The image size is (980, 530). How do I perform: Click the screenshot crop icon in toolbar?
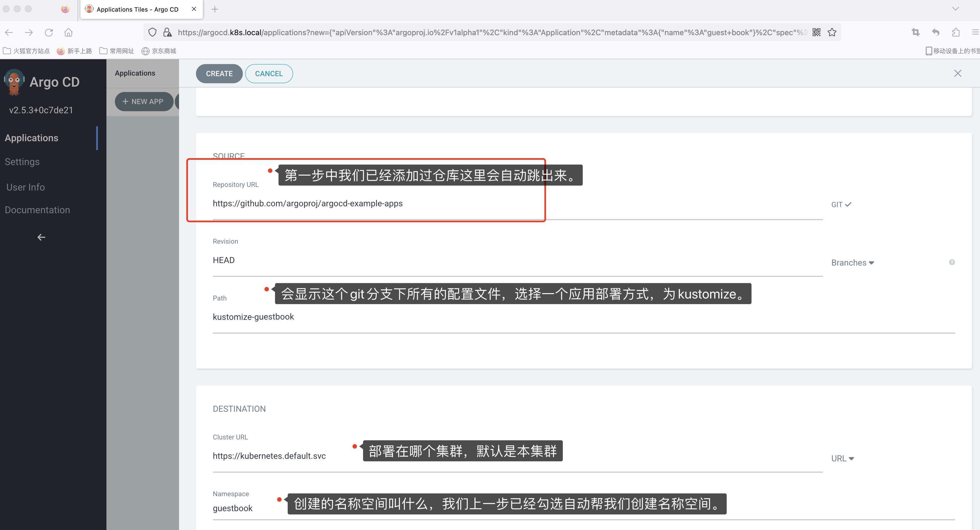click(916, 32)
